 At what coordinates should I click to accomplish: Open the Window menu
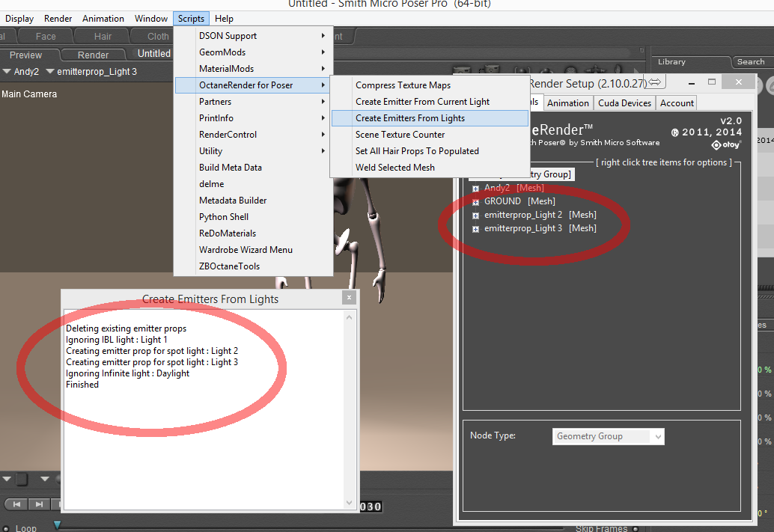click(151, 19)
